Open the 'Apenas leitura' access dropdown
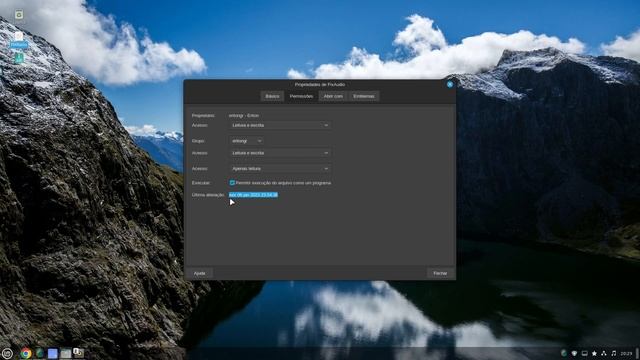Image resolution: width=640 pixels, height=360 pixels. click(280, 169)
